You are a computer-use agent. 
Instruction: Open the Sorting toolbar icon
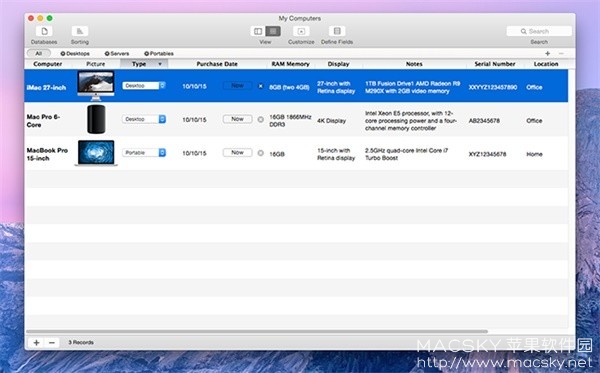click(80, 31)
